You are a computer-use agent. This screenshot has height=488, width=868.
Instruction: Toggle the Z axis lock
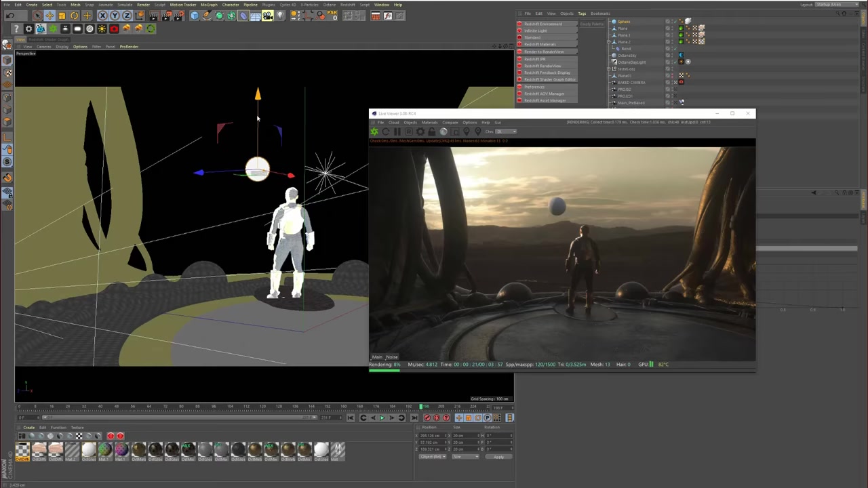click(x=127, y=16)
